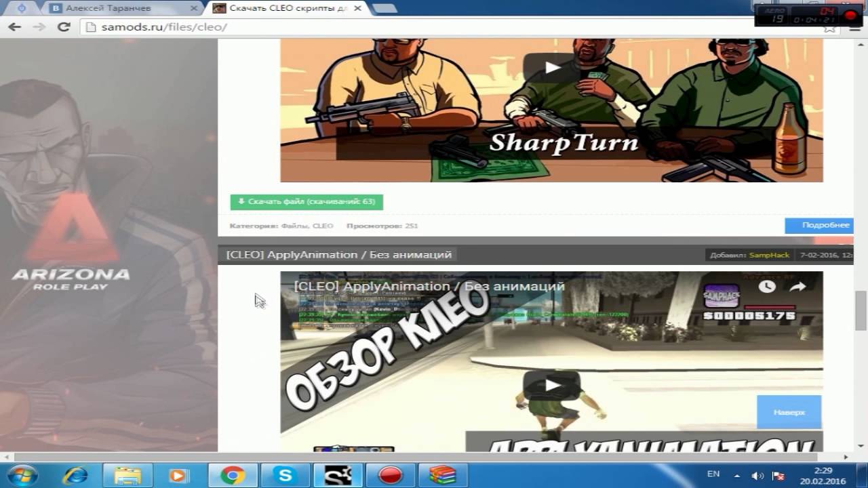Viewport: 868px width, 488px height.
Task: Click the blue Подробнее button
Action: click(x=819, y=225)
